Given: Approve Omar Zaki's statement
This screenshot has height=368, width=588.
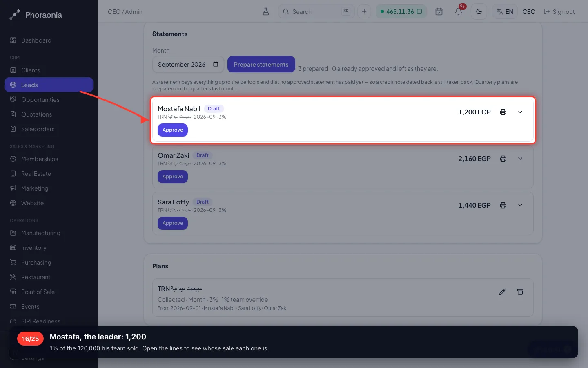Looking at the screenshot, I should coord(173,177).
